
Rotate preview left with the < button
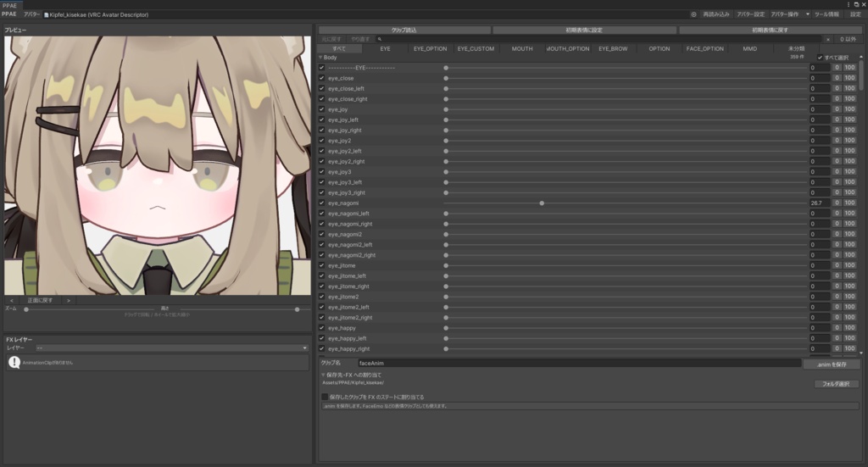[x=12, y=300]
